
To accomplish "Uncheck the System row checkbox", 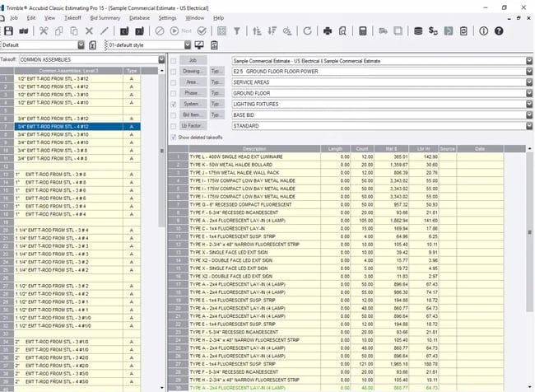I will pyautogui.click(x=173, y=105).
